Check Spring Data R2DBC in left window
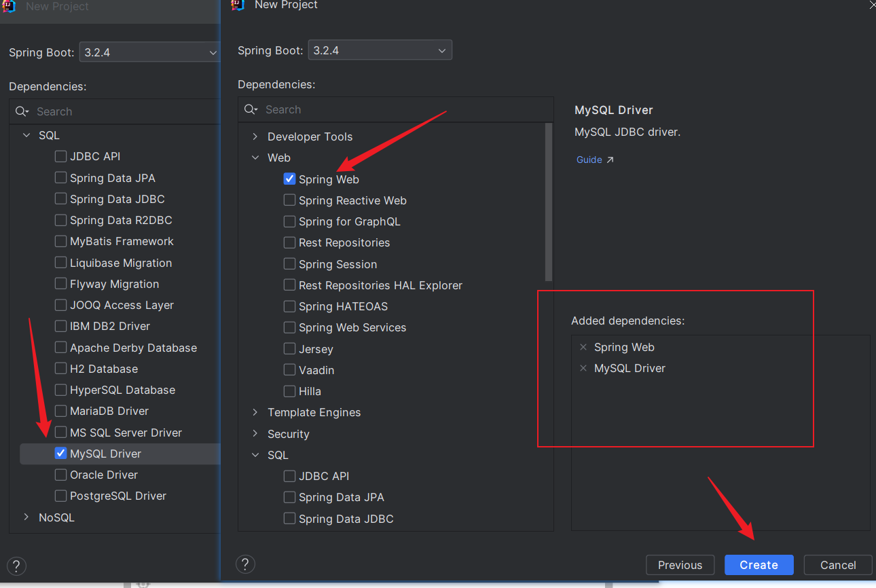 (x=60, y=220)
